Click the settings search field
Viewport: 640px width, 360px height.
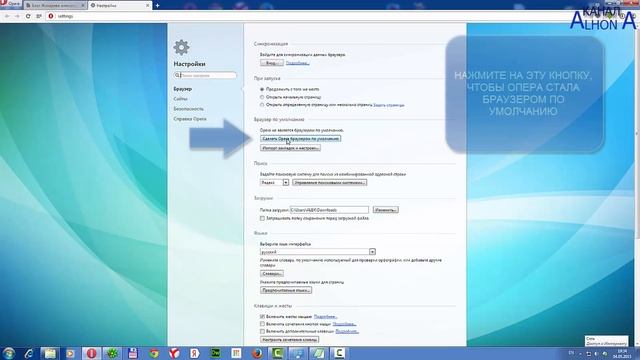(x=205, y=75)
